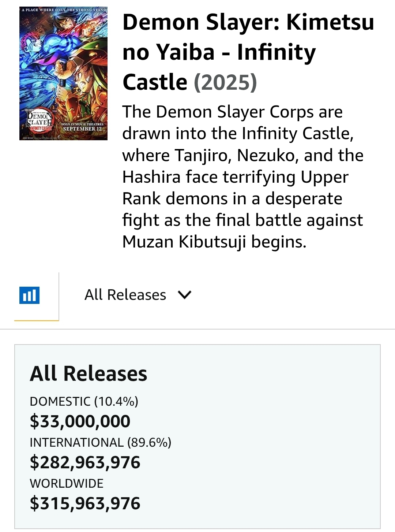Click the INTERNATIONAL (89.6%) label
The width and height of the screenshot is (395, 532).
coord(101,442)
